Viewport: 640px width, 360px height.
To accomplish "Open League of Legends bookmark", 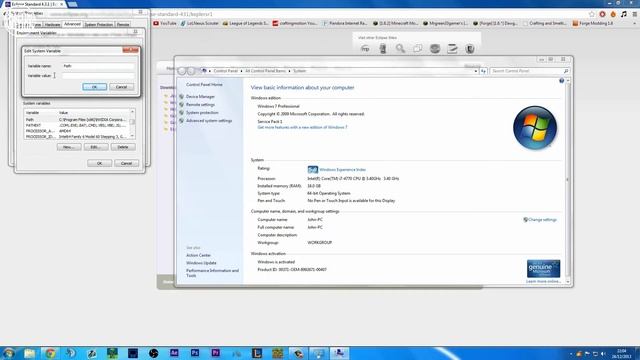I will coord(245,23).
